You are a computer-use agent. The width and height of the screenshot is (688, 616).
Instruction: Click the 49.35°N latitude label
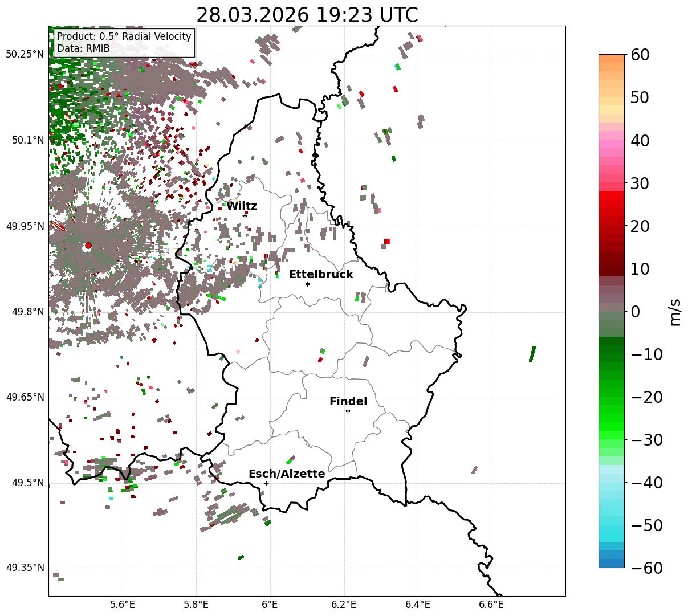point(25,568)
